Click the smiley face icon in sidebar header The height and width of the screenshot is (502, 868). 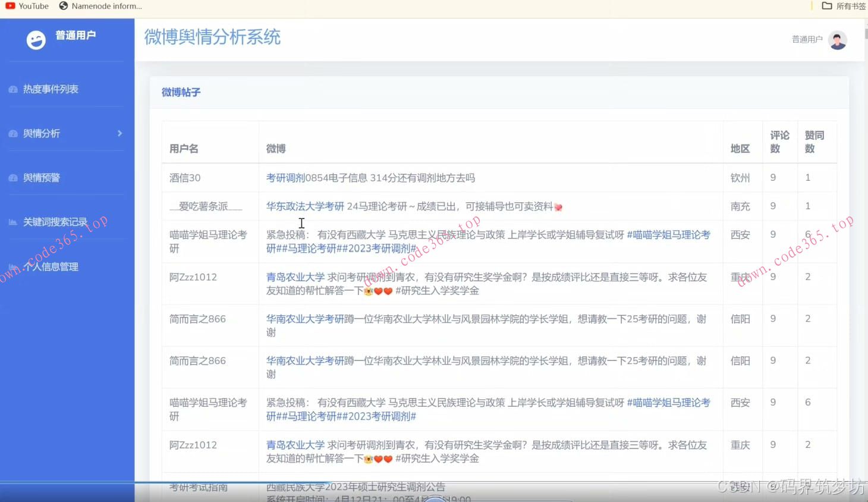point(36,39)
